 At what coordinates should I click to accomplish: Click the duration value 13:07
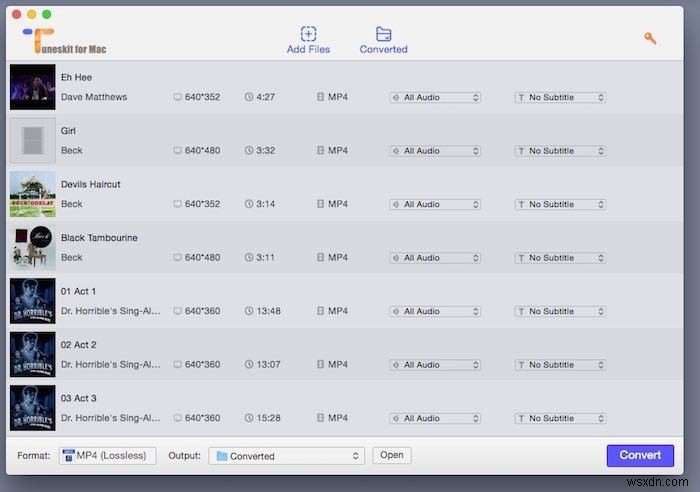tap(268, 365)
